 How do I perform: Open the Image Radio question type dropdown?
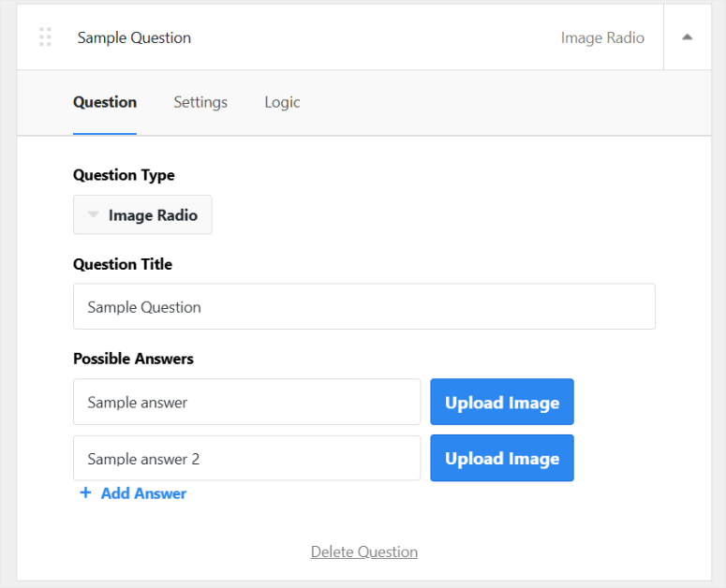click(142, 214)
